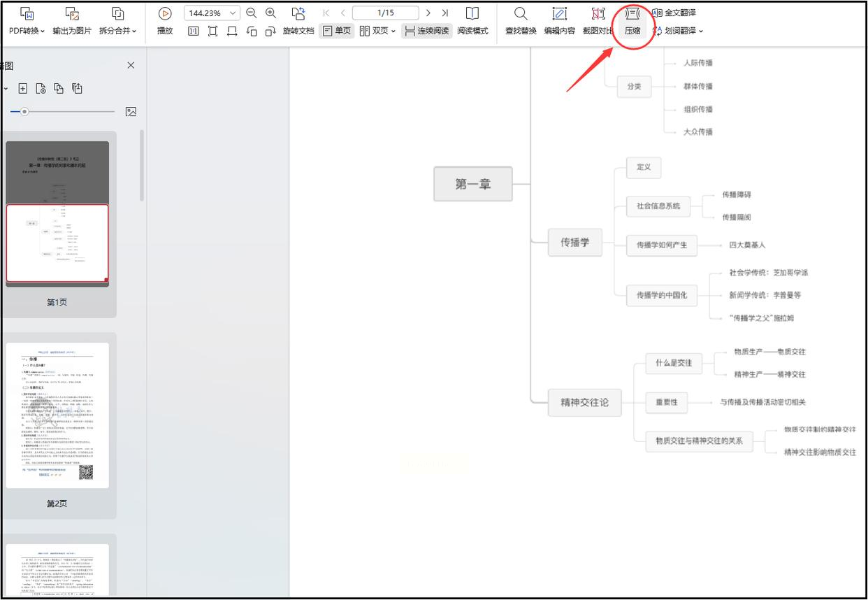Set actual size with the 1:1 icon
This screenshot has height=600, width=868.
194,31
